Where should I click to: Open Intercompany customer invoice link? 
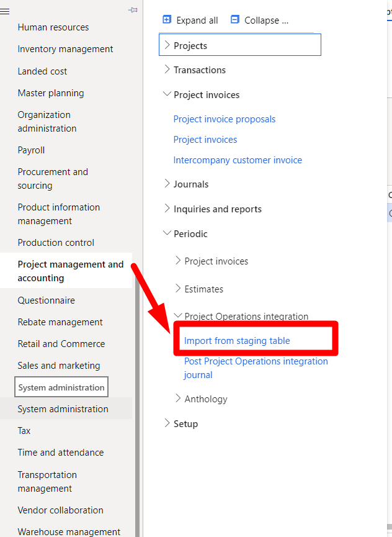(238, 160)
